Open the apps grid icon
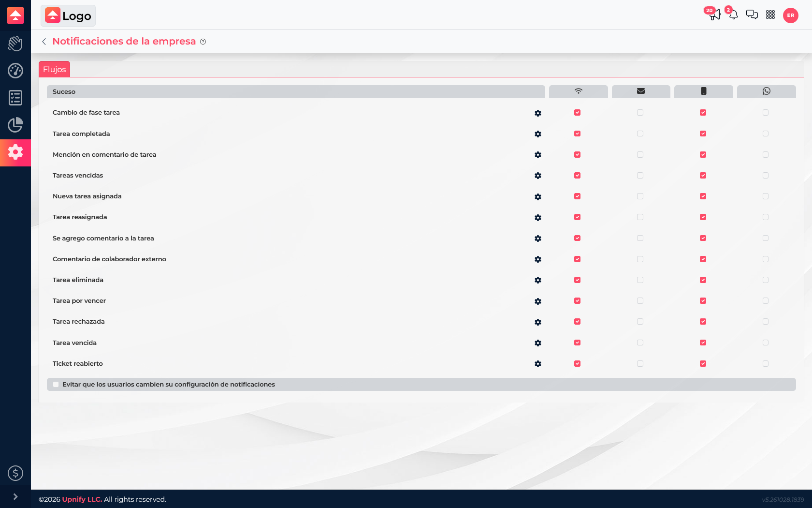The height and width of the screenshot is (508, 812). [770, 15]
